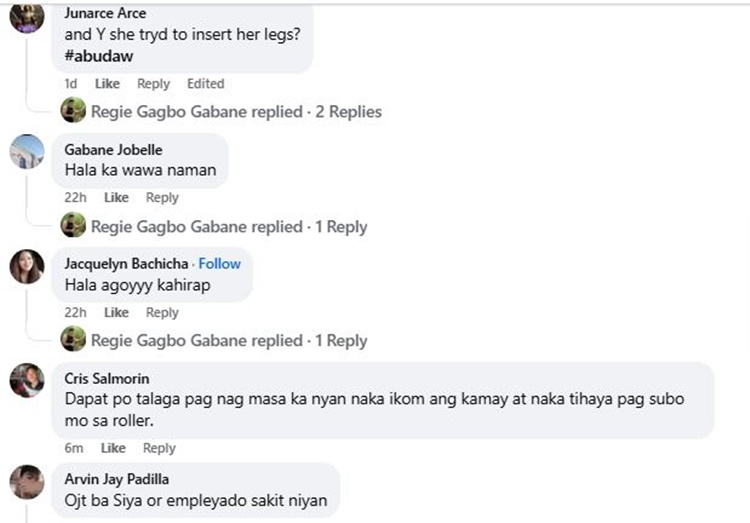Open Jacquelyn Bachicha's profile picture

coord(27,266)
